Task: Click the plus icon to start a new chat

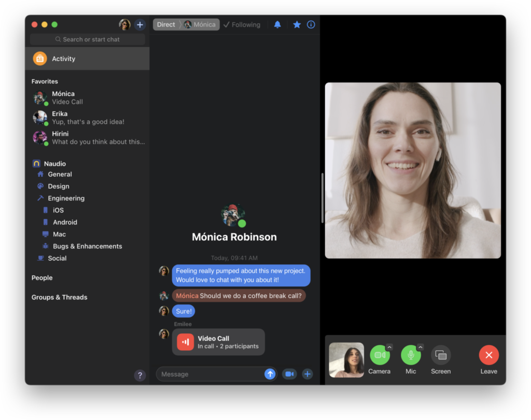Action: 139,24
